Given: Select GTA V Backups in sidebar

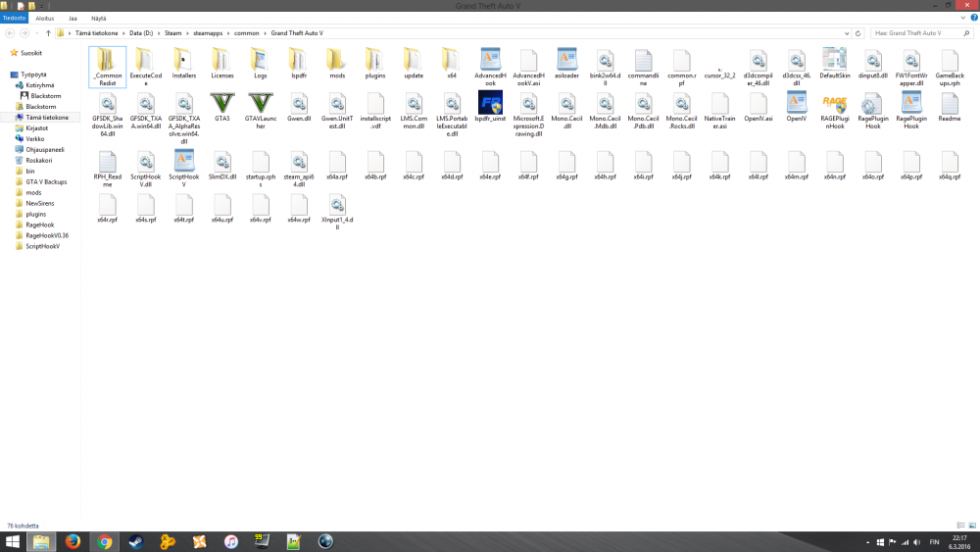Looking at the screenshot, I should (x=46, y=182).
